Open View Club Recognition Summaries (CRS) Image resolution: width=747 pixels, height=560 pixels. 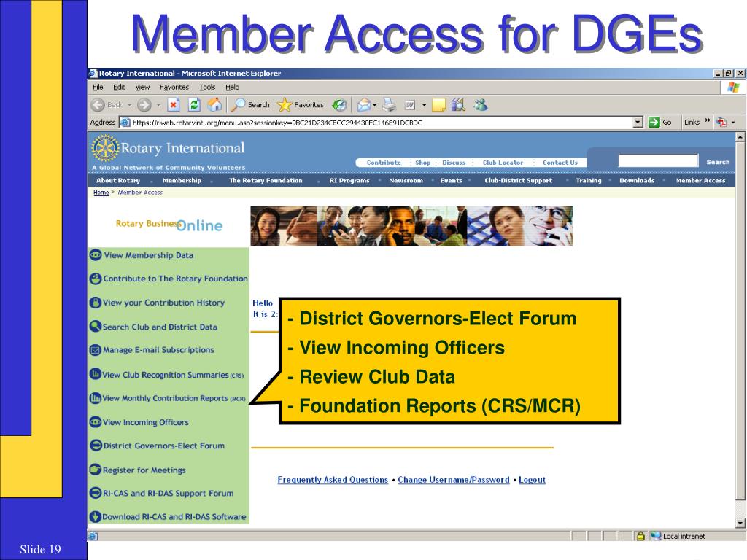tap(167, 375)
